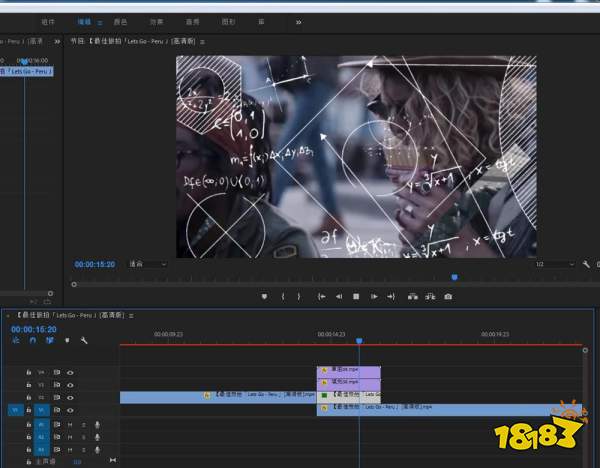Click the Export Frame camera icon
600x468 pixels.
pos(447,296)
